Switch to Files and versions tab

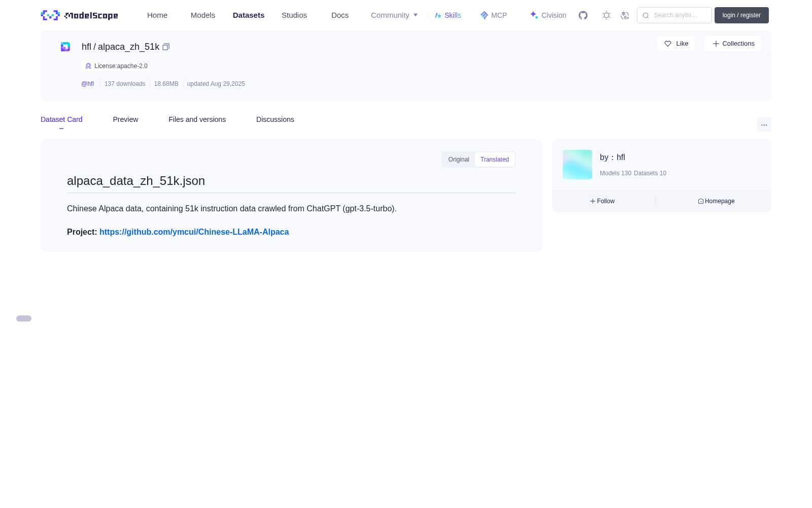click(197, 119)
